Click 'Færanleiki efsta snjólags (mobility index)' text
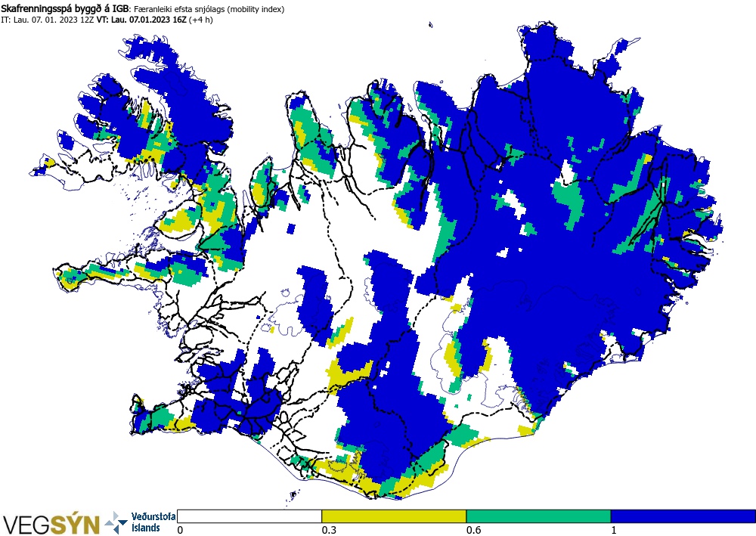This screenshot has width=756, height=536. click(209, 9)
